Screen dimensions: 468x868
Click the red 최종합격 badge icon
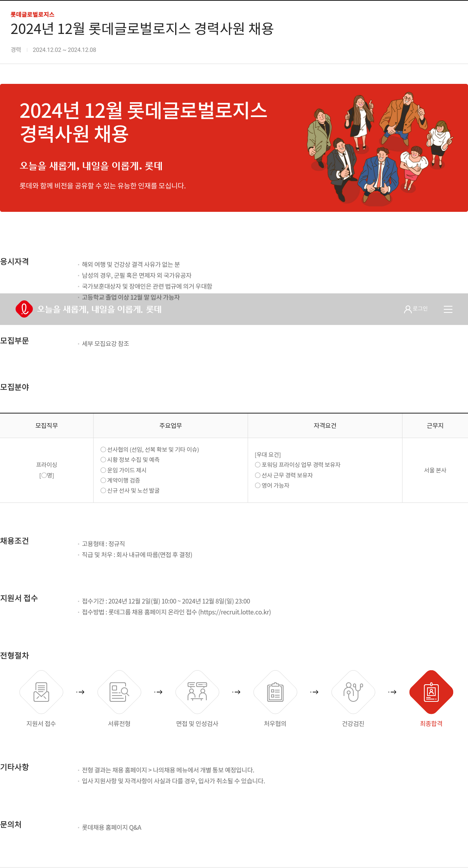[431, 692]
